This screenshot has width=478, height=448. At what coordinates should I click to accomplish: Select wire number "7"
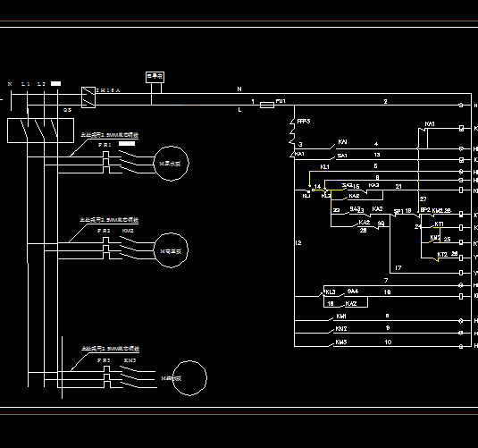(x=386, y=280)
